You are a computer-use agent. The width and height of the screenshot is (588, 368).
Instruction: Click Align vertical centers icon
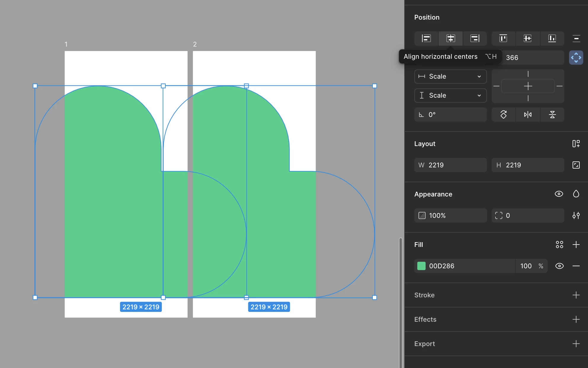[x=528, y=38]
